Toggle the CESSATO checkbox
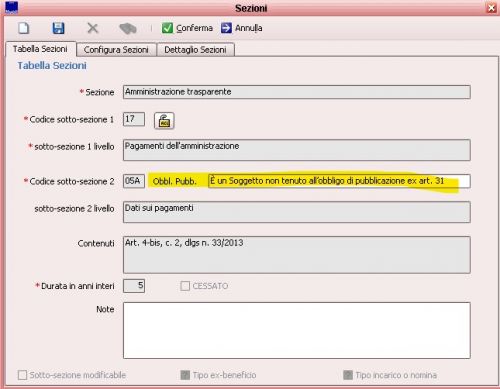This screenshot has width=500, height=389. coord(185,286)
